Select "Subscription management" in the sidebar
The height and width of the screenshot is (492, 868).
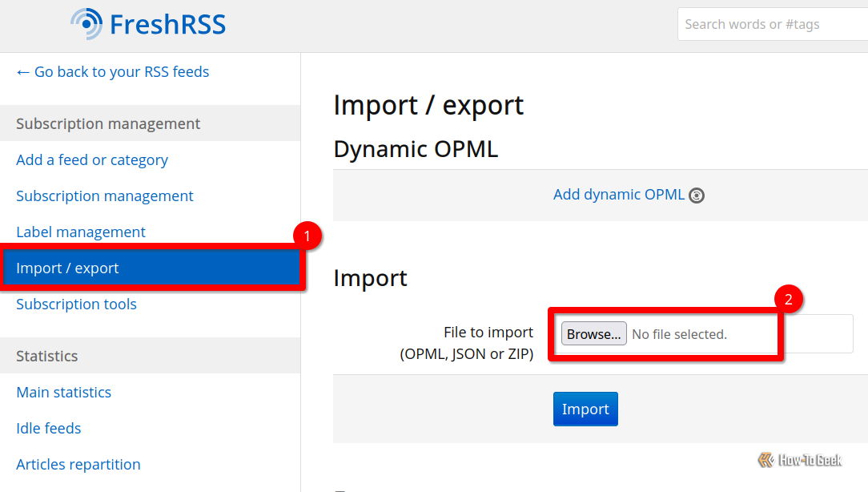[104, 196]
